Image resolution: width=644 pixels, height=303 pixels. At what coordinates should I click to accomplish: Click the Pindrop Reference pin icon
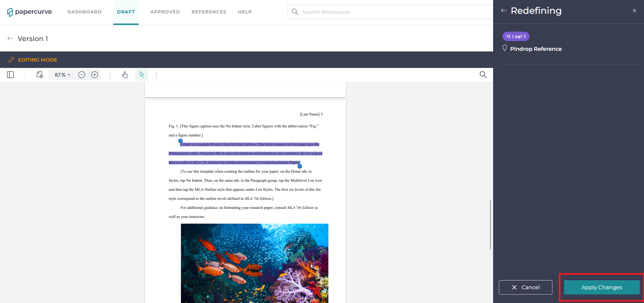coord(505,48)
